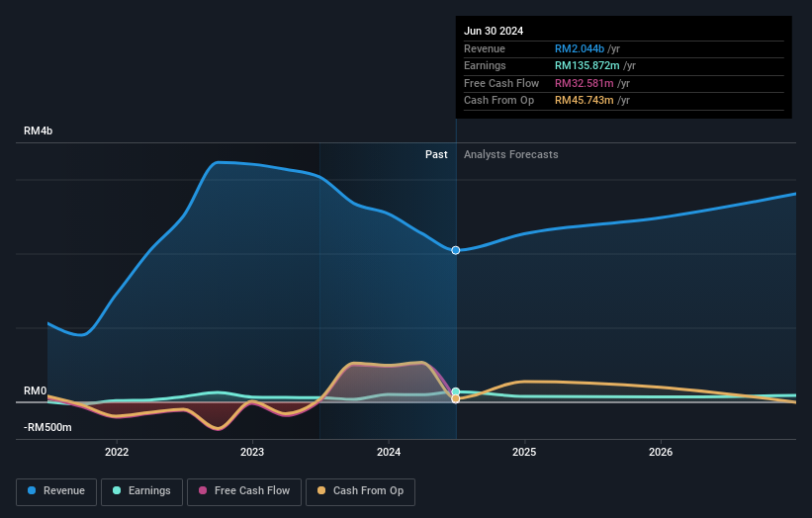Click the Analysts Forecasts label
The image size is (812, 518).
pos(511,155)
